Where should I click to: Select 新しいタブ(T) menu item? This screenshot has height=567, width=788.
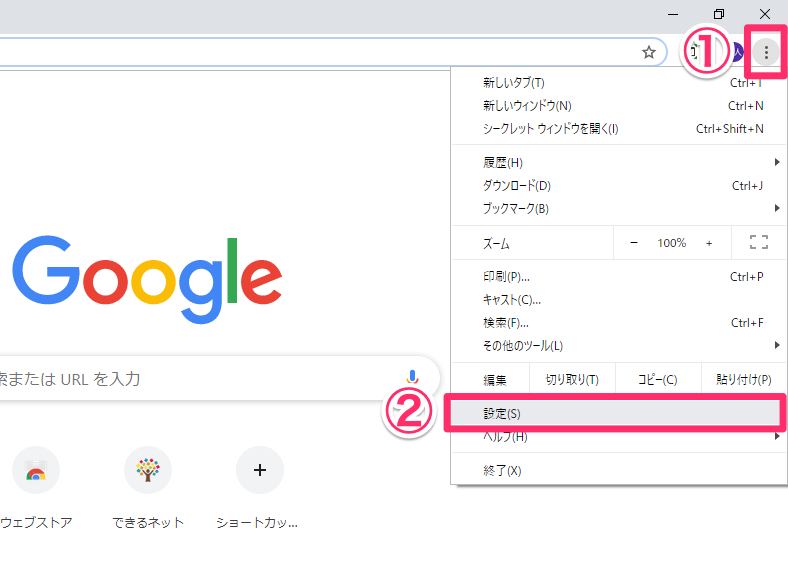coord(619,82)
